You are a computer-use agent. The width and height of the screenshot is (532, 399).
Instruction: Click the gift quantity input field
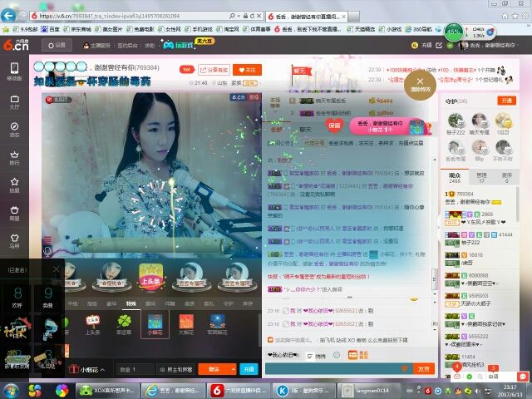coord(135,369)
